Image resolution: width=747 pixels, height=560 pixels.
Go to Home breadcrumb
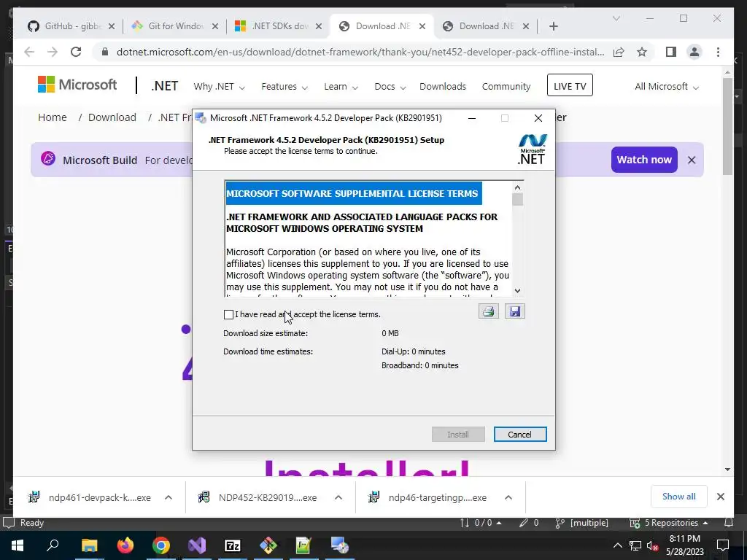pyautogui.click(x=53, y=117)
